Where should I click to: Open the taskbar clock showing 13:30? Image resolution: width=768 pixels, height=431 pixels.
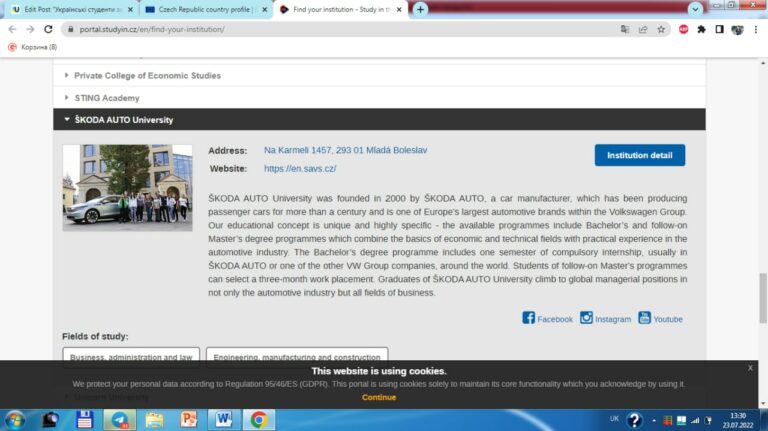(738, 420)
